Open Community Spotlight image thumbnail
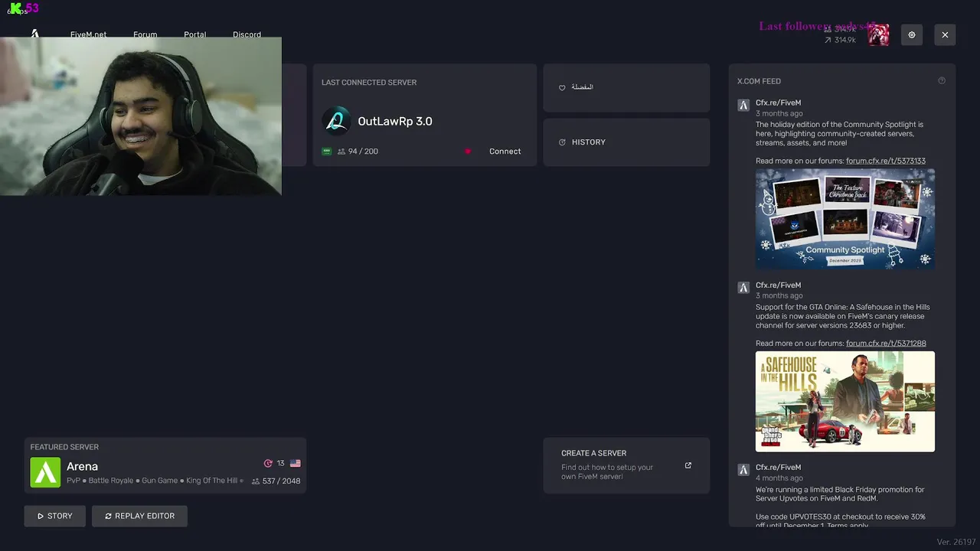 click(845, 218)
